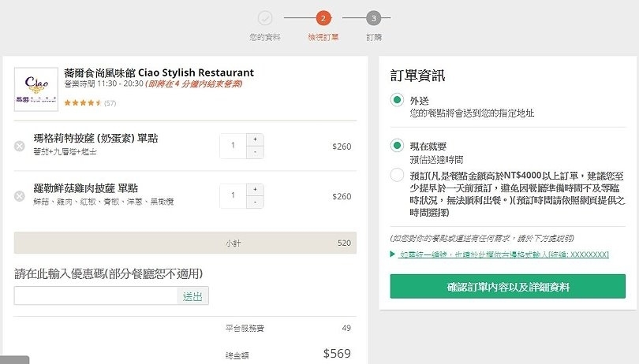
Task: Click the promo code input field
Action: point(96,296)
